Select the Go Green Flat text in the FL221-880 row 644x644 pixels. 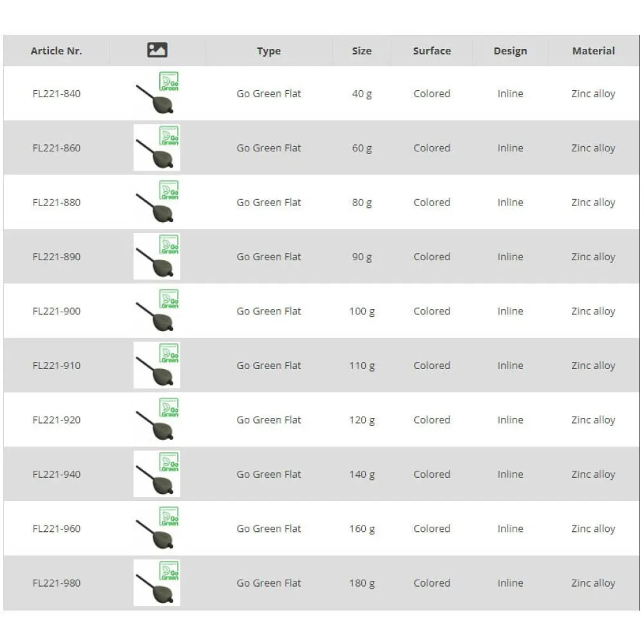tap(269, 202)
